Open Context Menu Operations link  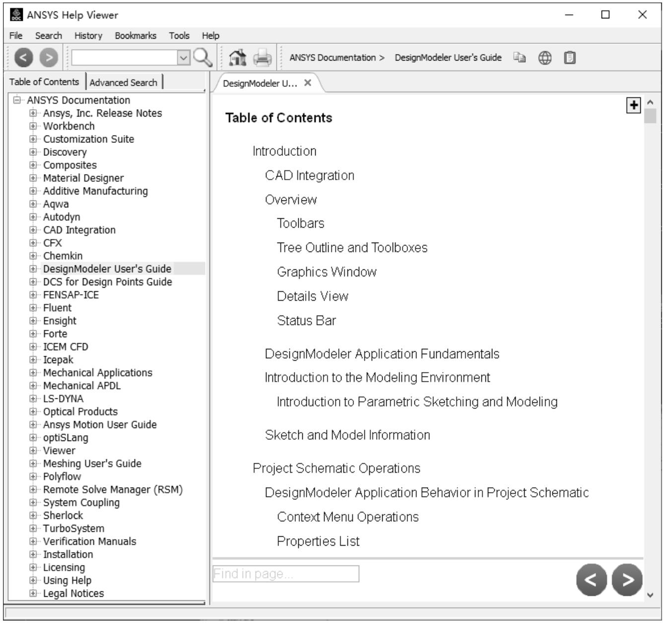click(348, 517)
